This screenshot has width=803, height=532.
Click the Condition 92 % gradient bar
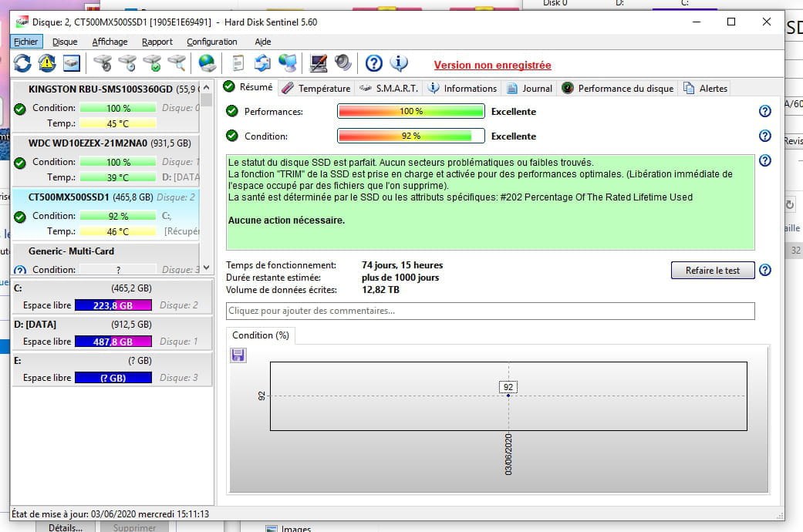point(410,136)
